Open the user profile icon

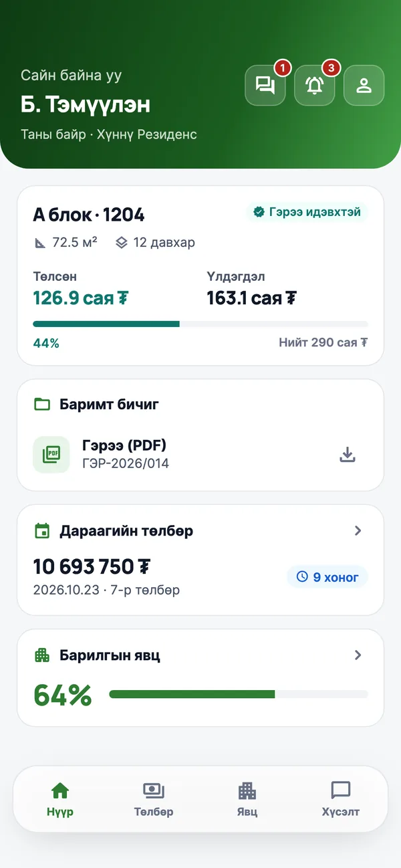tap(364, 86)
